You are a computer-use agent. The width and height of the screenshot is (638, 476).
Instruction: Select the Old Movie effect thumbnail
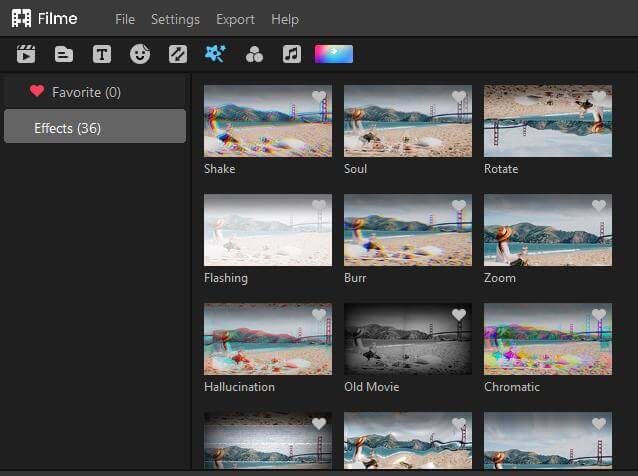[x=408, y=339]
